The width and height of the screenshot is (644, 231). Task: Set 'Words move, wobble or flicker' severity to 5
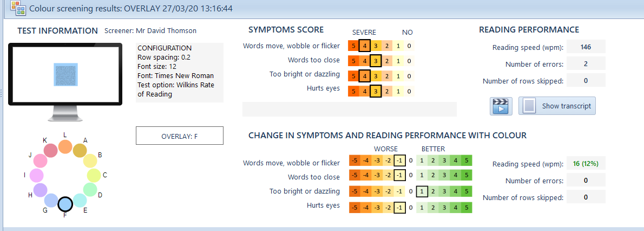(x=353, y=46)
